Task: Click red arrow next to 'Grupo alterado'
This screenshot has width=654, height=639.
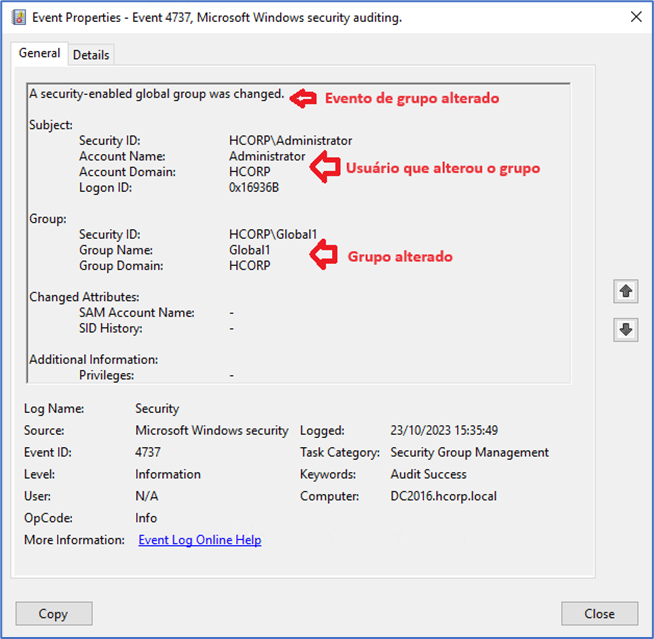Action: point(324,256)
